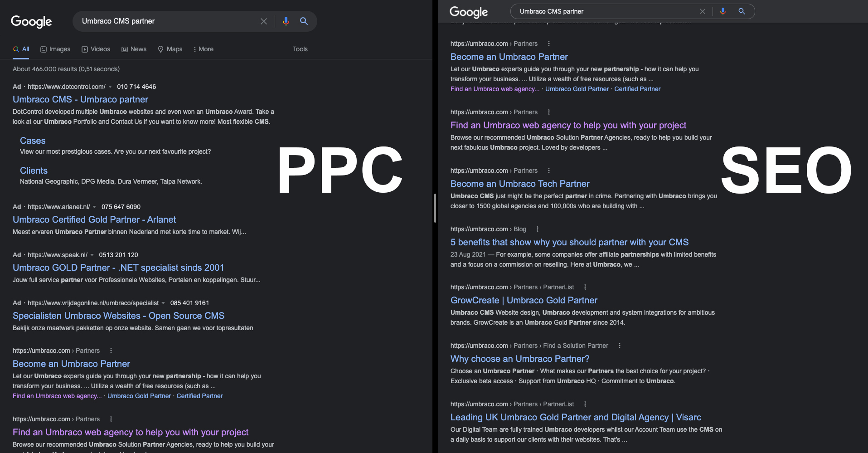
Task: Click Certified Partner sitelink in left window
Action: point(199,396)
